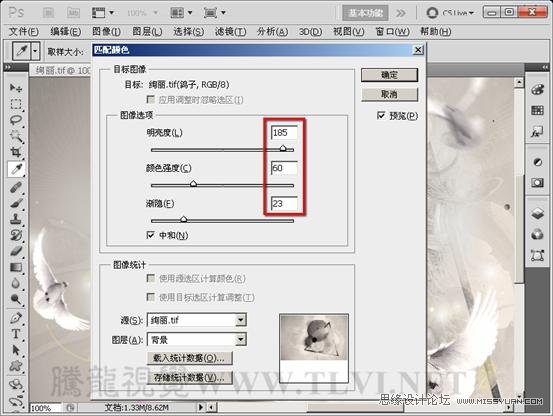
Task: Select the Eraser tool
Action: (x=16, y=251)
